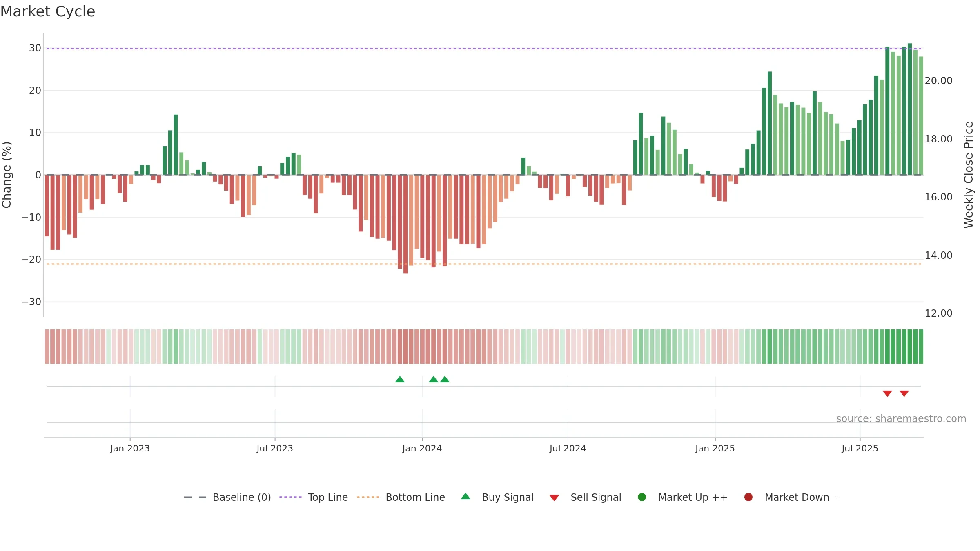
Task: Click the red down-triangle icon in legend
Action: point(554,498)
